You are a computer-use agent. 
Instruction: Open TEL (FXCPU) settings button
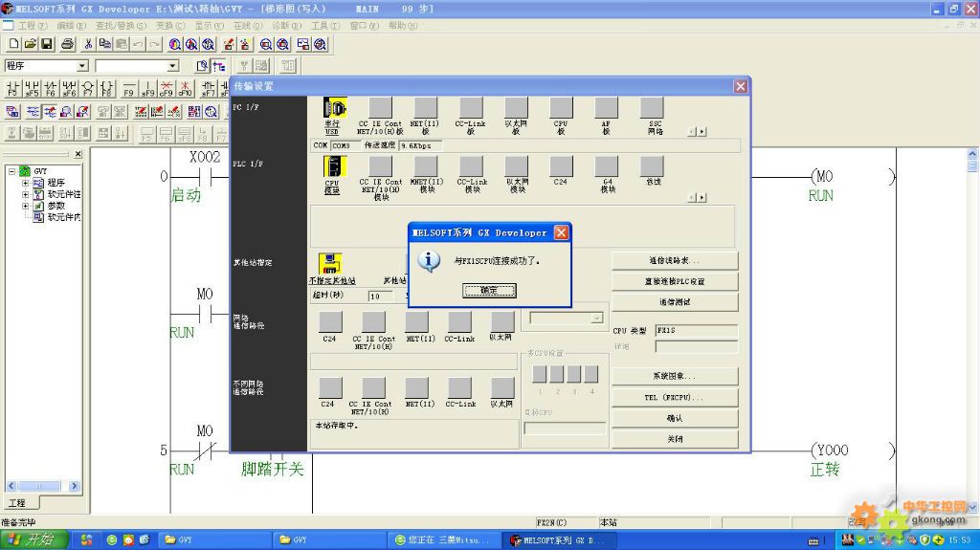(675, 398)
